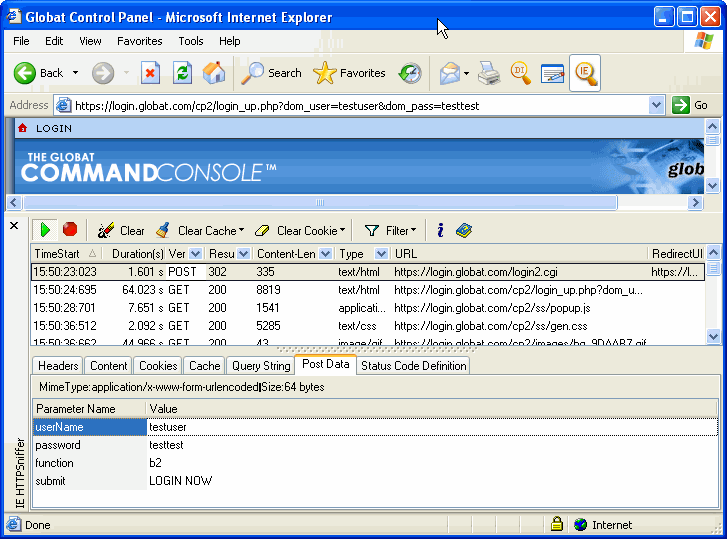
Task: Switch to the Query String tab
Action: [x=261, y=366]
